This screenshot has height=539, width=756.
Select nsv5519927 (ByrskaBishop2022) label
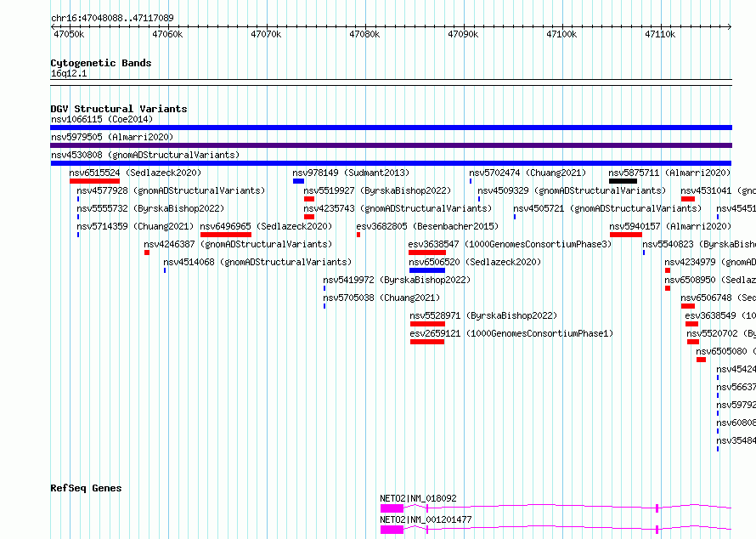tap(377, 190)
